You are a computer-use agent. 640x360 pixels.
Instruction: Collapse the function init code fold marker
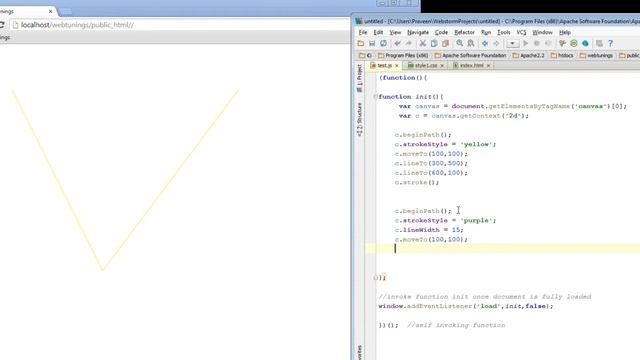click(376, 97)
